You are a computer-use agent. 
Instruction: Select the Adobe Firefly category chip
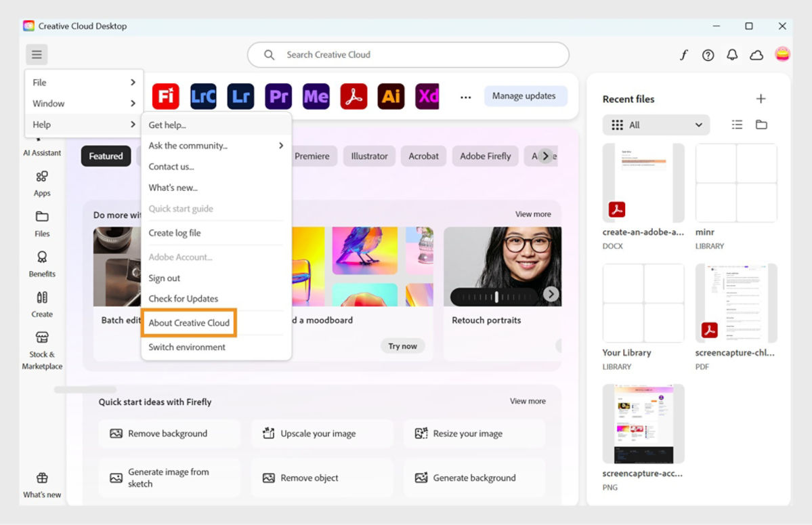[485, 156]
